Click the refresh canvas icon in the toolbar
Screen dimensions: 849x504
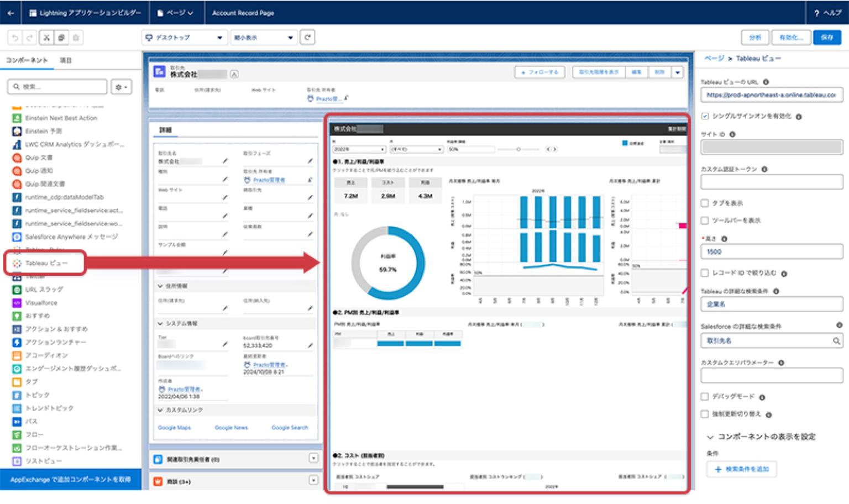307,37
